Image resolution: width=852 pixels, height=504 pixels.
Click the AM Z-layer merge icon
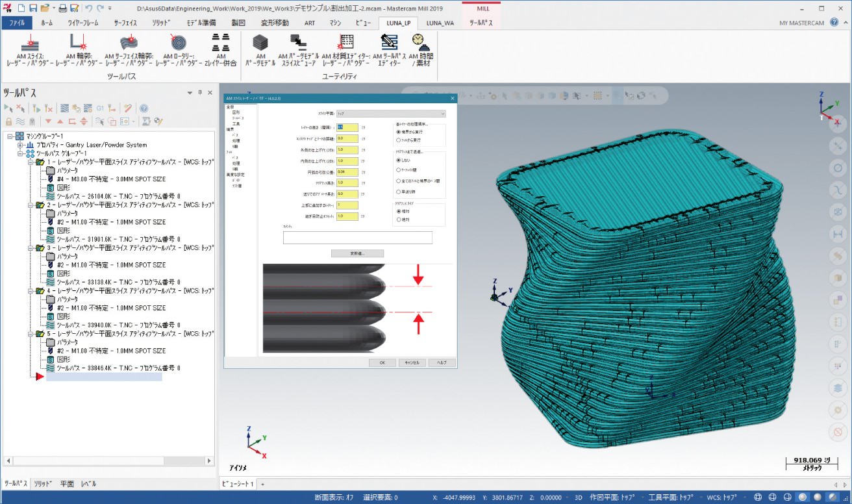(220, 44)
